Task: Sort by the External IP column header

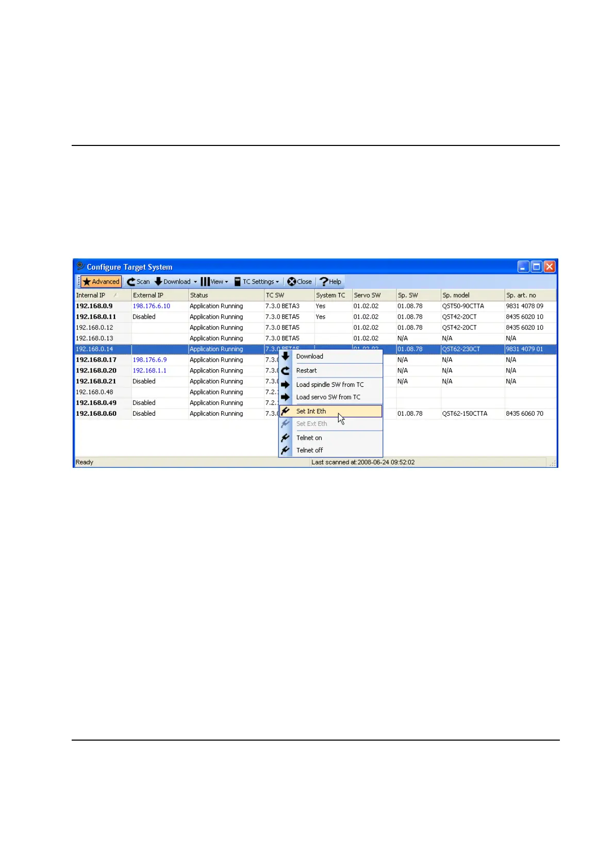Action: pyautogui.click(x=160, y=296)
